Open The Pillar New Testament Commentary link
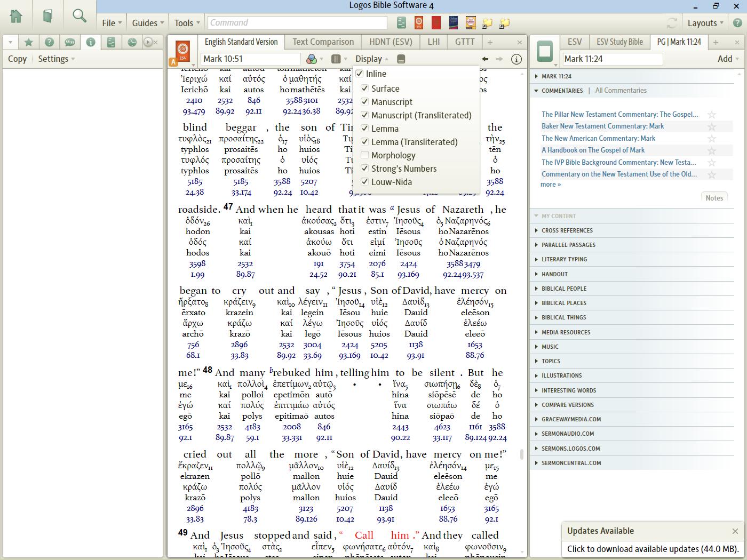The width and height of the screenshot is (747, 560). [619, 114]
